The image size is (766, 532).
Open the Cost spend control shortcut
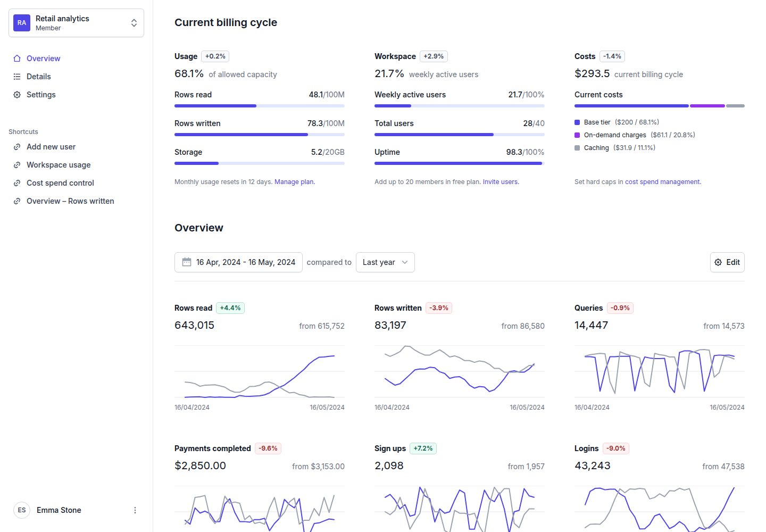76,183
